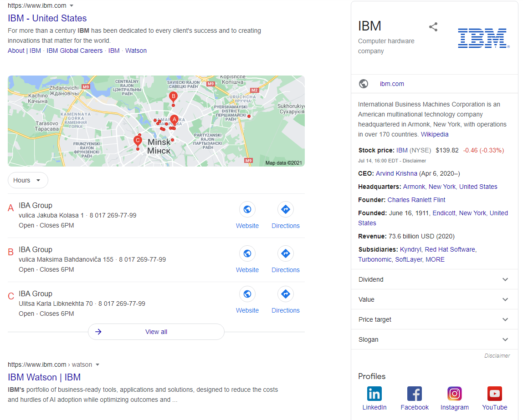This screenshot has height=420, width=523.
Task: Open the About | IBM sitelink
Action: (24, 51)
